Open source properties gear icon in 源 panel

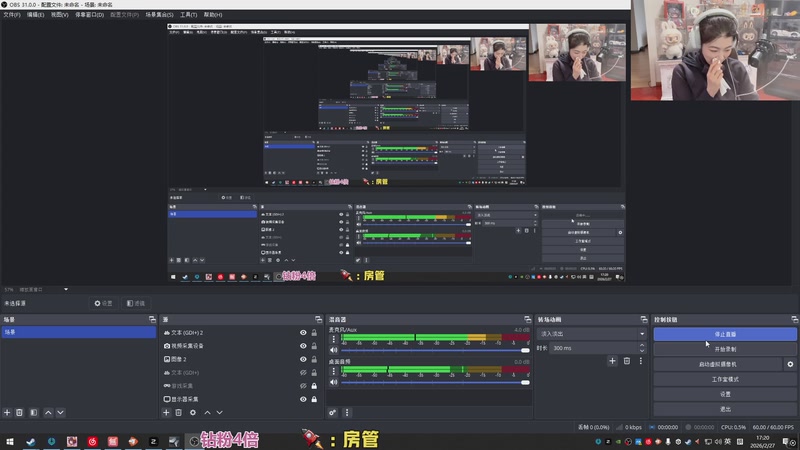coord(193,412)
